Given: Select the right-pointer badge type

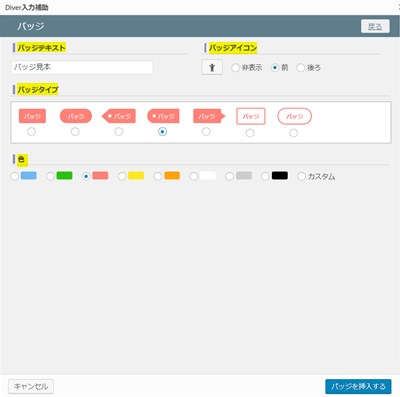Looking at the screenshot, I should click(x=206, y=132).
